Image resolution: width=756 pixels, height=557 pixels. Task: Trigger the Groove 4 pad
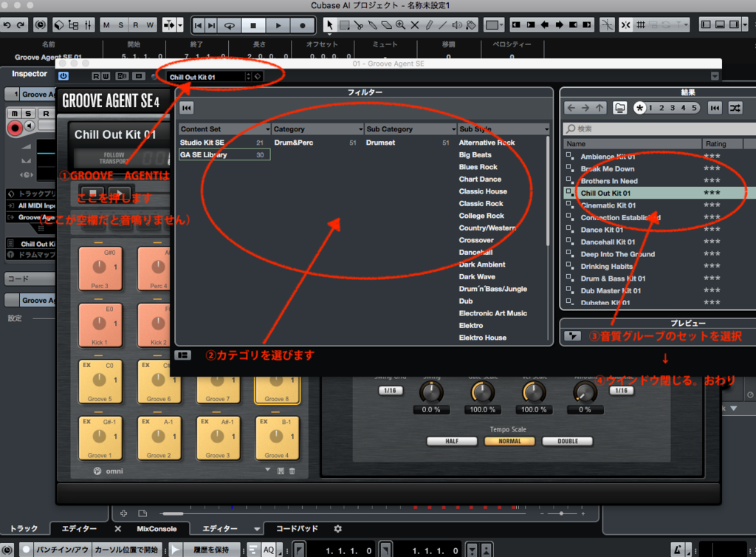277,438
